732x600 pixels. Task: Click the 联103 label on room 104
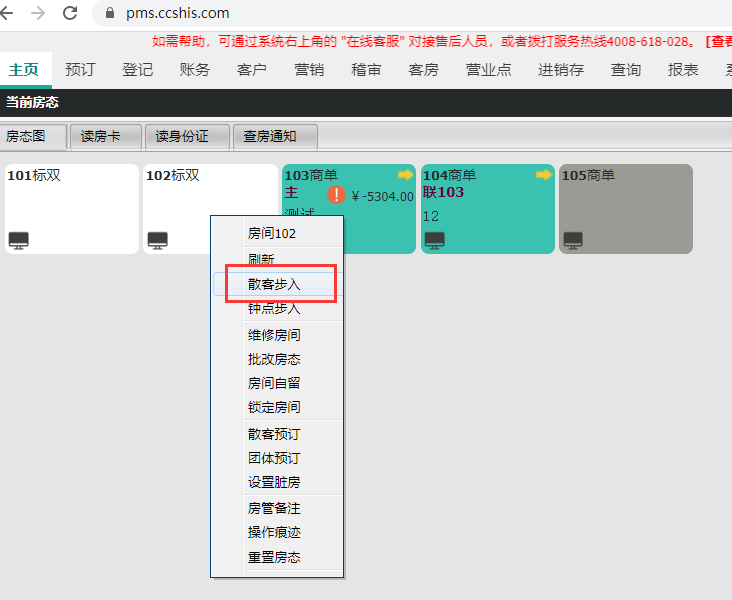click(443, 192)
